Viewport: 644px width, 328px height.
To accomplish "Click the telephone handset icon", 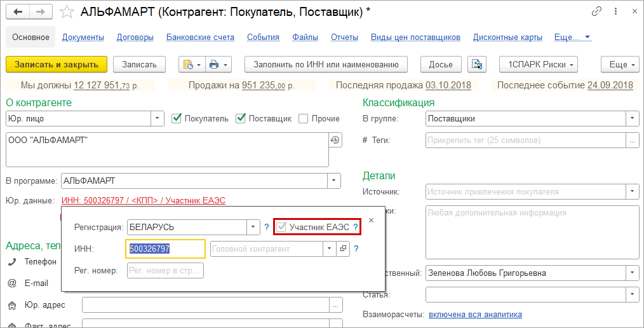I will coord(12,261).
